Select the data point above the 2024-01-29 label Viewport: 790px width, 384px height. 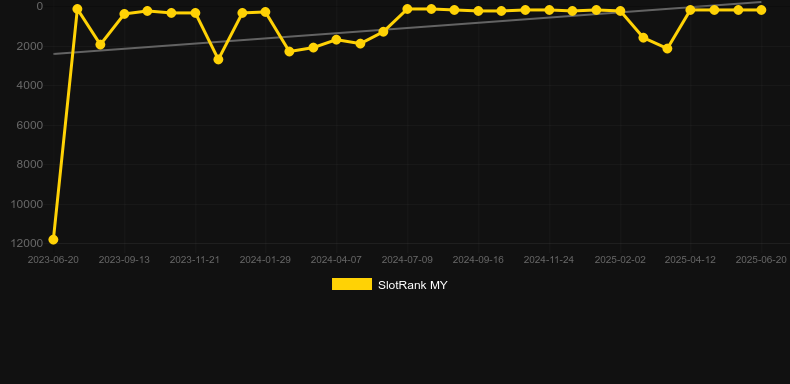266,12
